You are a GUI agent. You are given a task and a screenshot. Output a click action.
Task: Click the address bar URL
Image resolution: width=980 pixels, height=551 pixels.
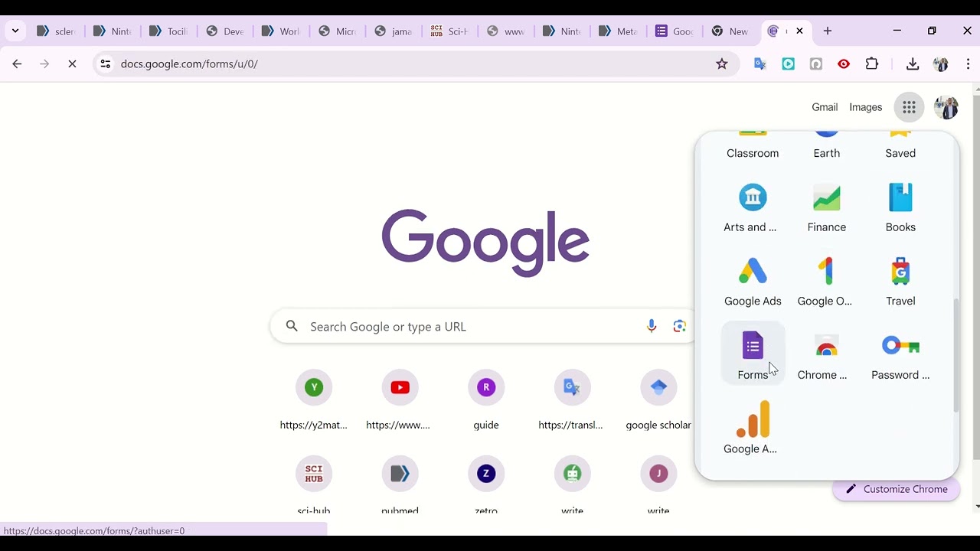[x=189, y=64]
